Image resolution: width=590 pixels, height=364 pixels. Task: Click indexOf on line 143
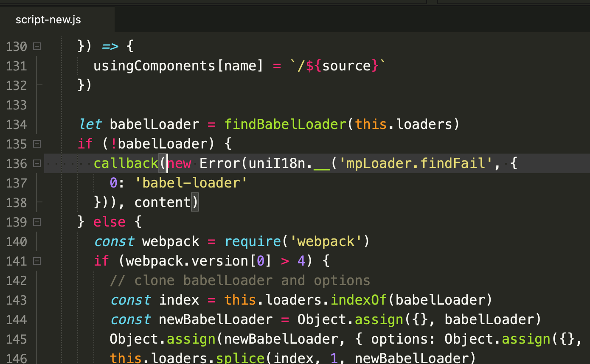click(359, 300)
